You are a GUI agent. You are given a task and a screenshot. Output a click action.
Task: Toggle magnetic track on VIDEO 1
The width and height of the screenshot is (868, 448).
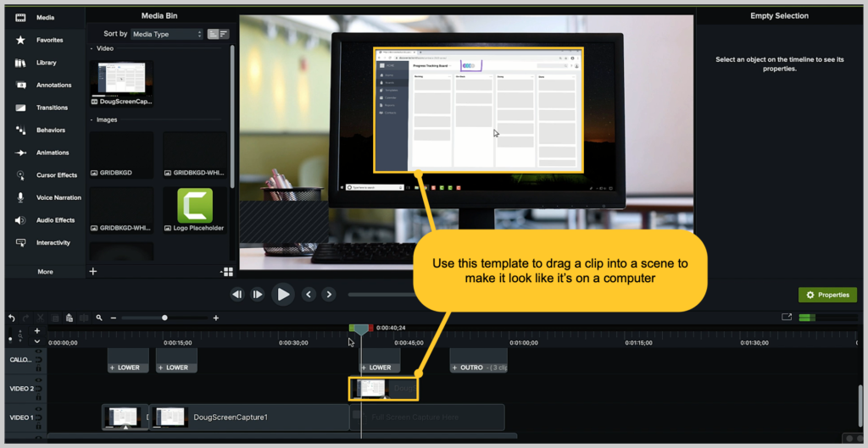39,418
